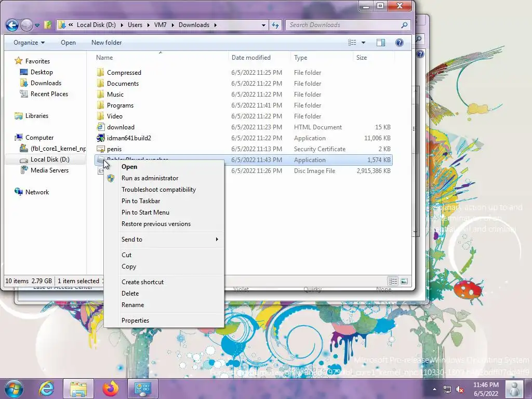Focus the Search Downloads field
The height and width of the screenshot is (399, 532).
[343, 25]
